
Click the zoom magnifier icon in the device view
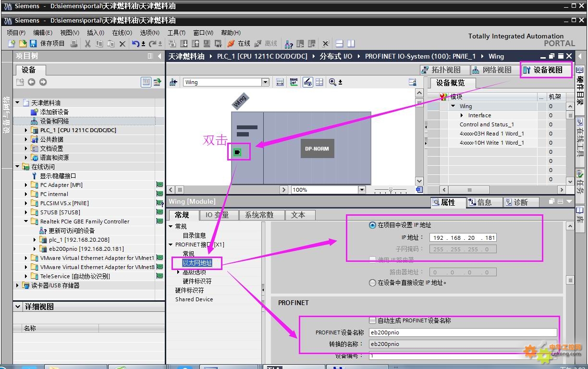[x=332, y=82]
